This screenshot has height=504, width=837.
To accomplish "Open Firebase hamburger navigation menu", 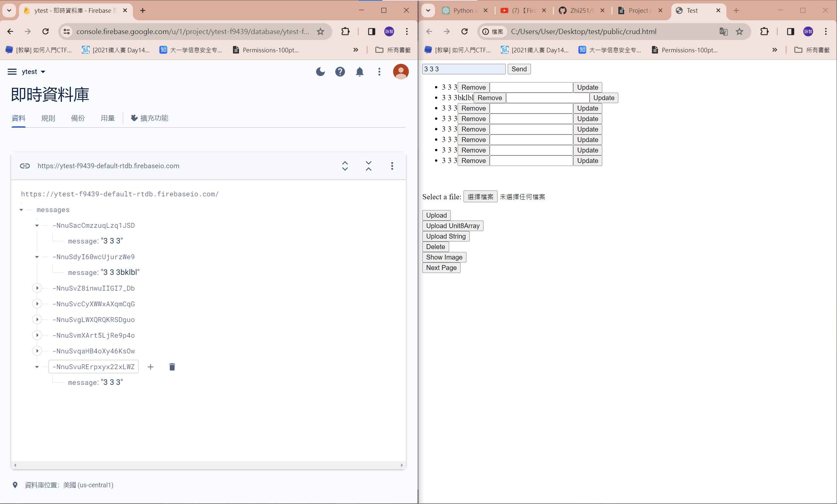I will [x=12, y=72].
